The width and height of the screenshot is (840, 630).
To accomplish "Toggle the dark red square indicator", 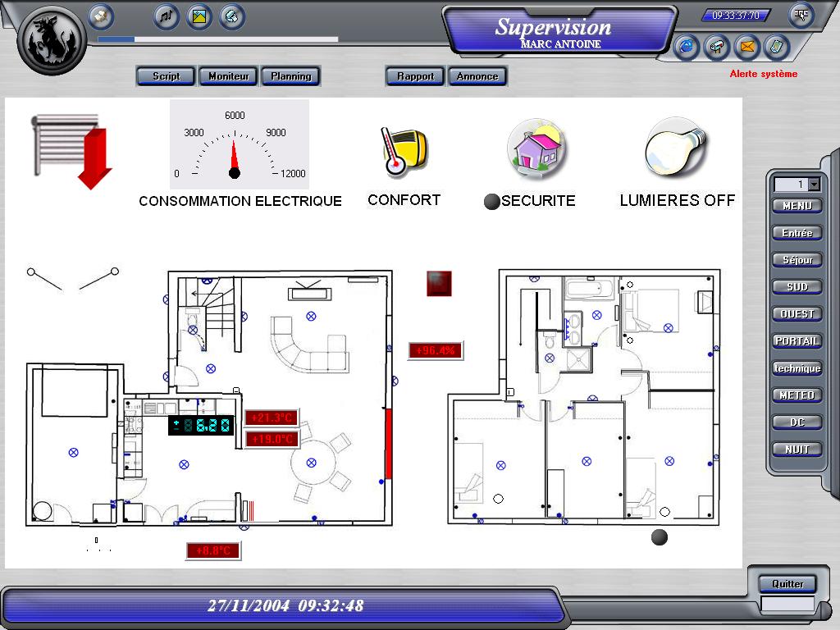I will 439,283.
